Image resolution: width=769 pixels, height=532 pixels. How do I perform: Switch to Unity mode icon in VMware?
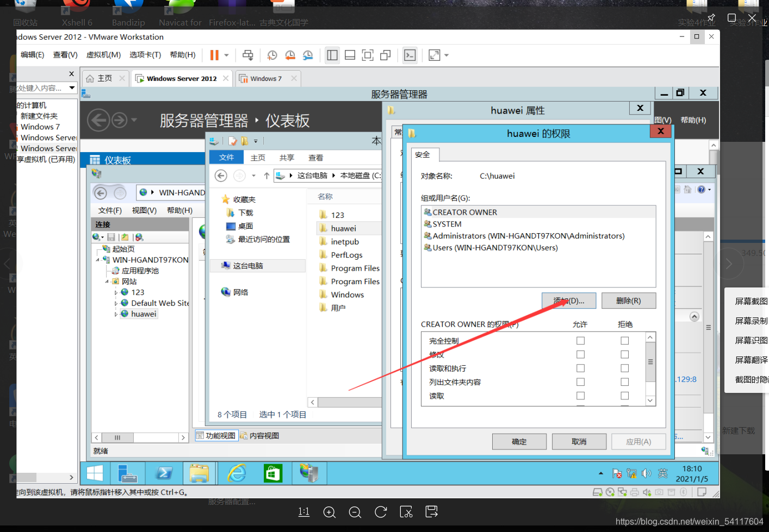(386, 55)
